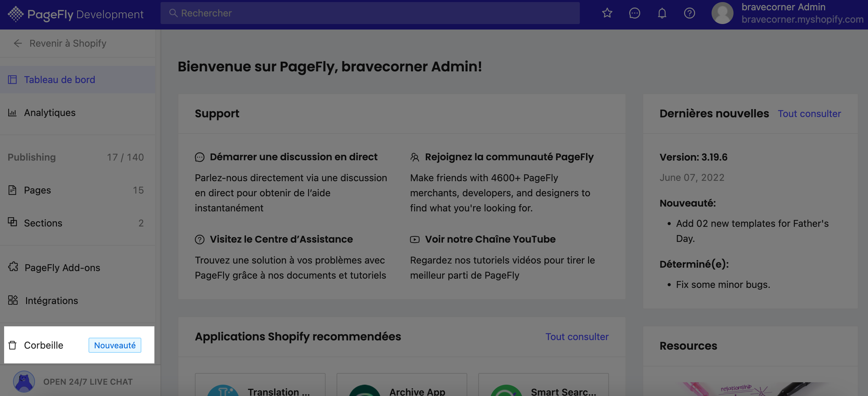Image resolution: width=868 pixels, height=396 pixels.
Task: Click Tout consulter beside Applications Shopify recommandées
Action: click(577, 337)
